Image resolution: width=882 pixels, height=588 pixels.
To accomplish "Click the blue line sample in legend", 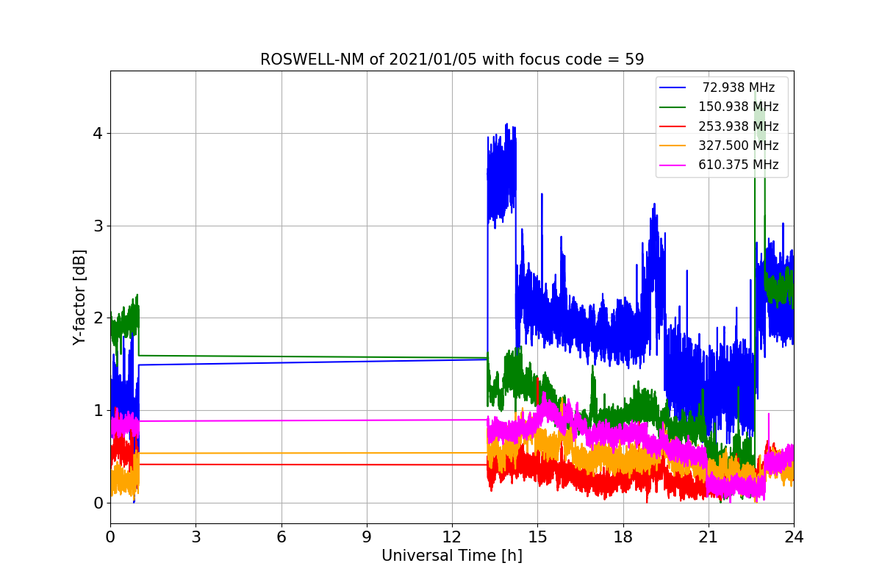I will (x=673, y=87).
